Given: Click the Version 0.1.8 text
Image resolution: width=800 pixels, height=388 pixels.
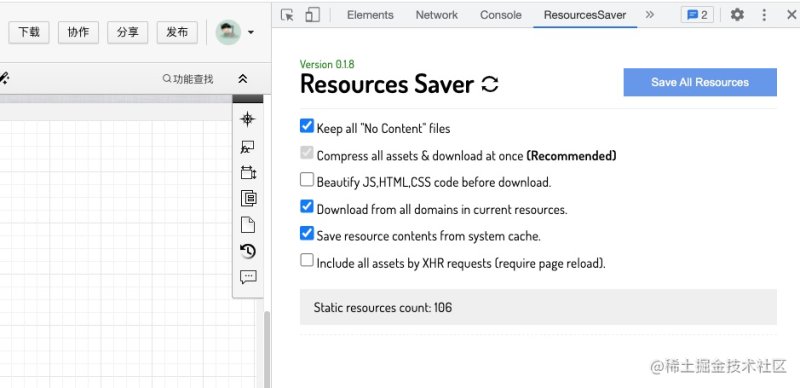Looking at the screenshot, I should click(327, 64).
